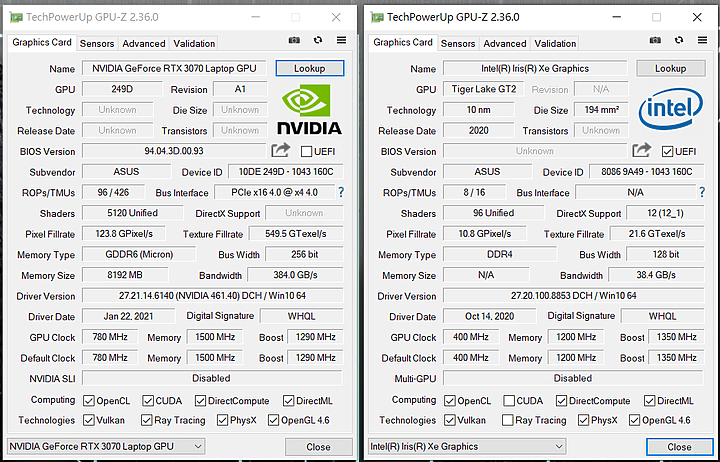Viewport: 720px width, 462px height.
Task: Toggle Ray Tracing checkbox in NVIDIA window
Action: pos(146,420)
